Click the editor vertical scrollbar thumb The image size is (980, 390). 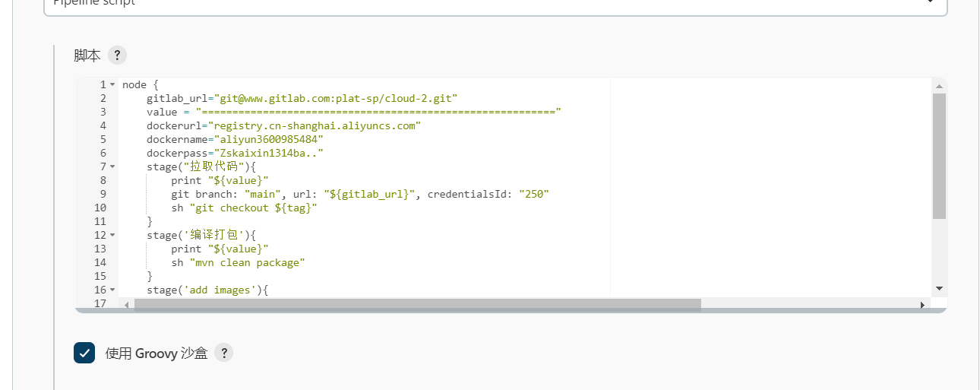[939, 156]
